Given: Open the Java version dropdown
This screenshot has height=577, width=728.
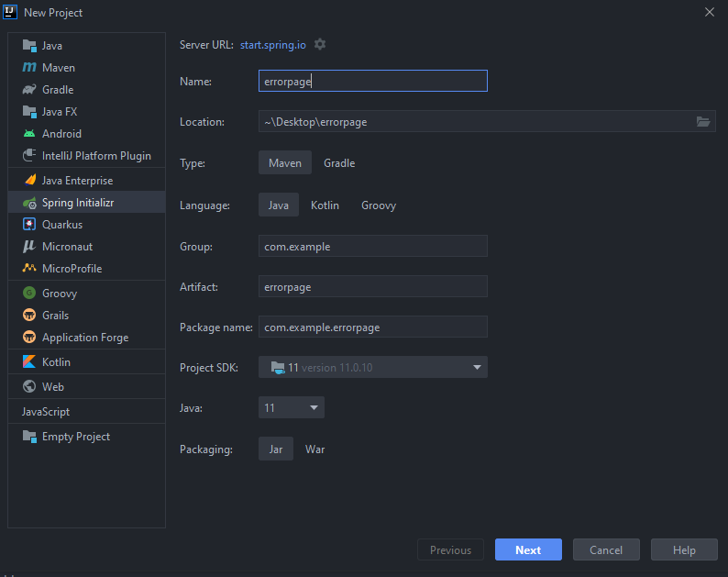Looking at the screenshot, I should [x=291, y=407].
